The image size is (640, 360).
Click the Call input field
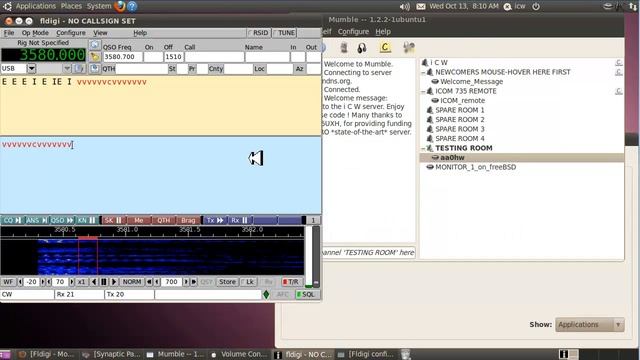214,57
